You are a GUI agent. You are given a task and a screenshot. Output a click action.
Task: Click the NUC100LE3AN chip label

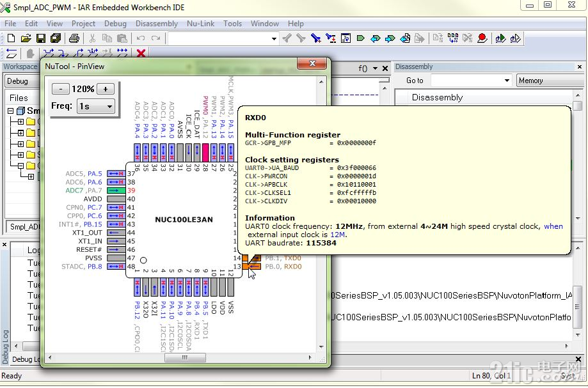[184, 219]
